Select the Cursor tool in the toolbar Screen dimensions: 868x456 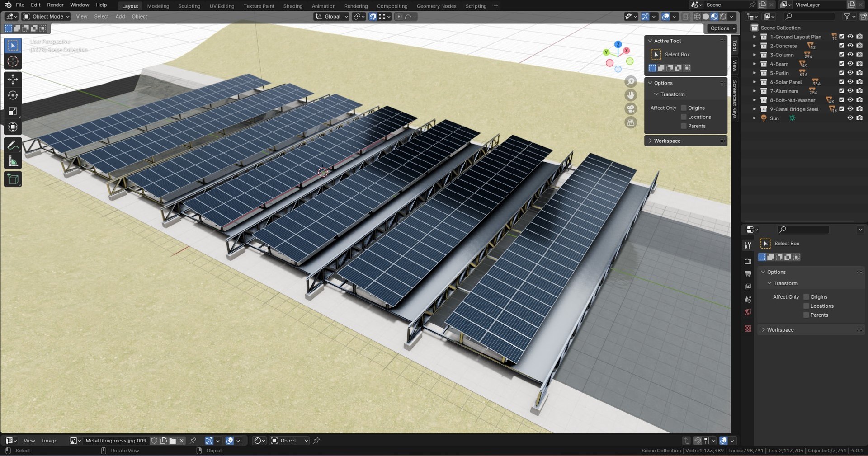(13, 61)
